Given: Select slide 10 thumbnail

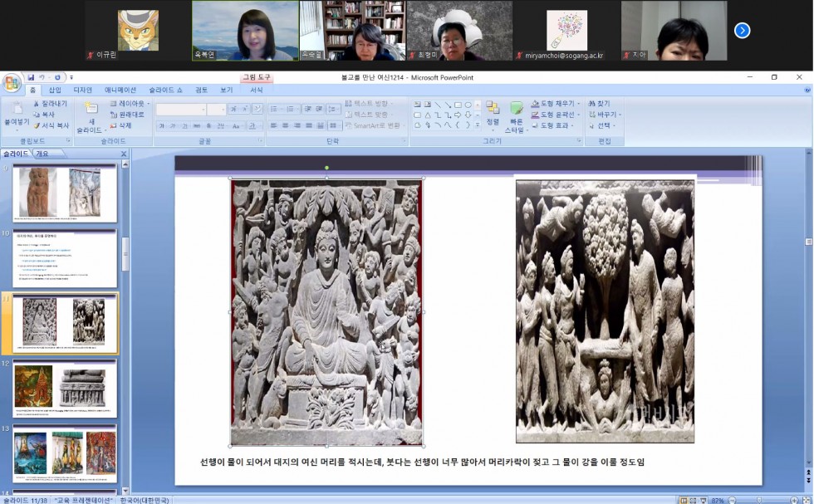Looking at the screenshot, I should [x=65, y=258].
